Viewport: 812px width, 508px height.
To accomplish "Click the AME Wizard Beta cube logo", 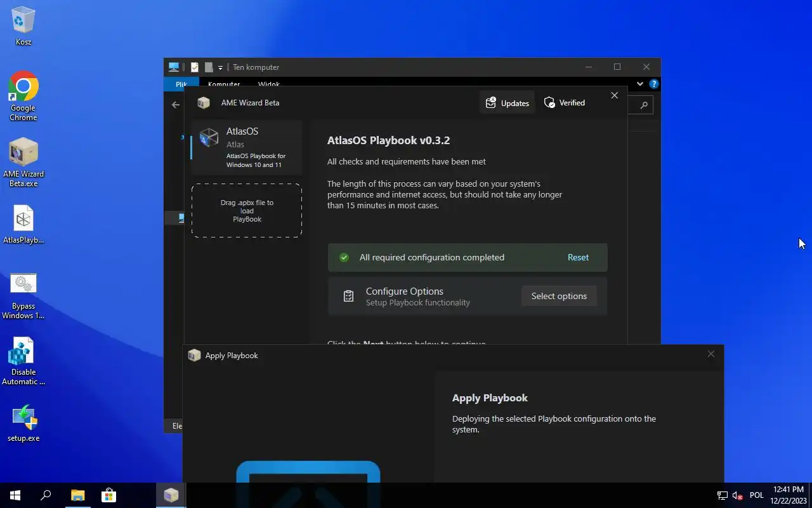I will 204,103.
